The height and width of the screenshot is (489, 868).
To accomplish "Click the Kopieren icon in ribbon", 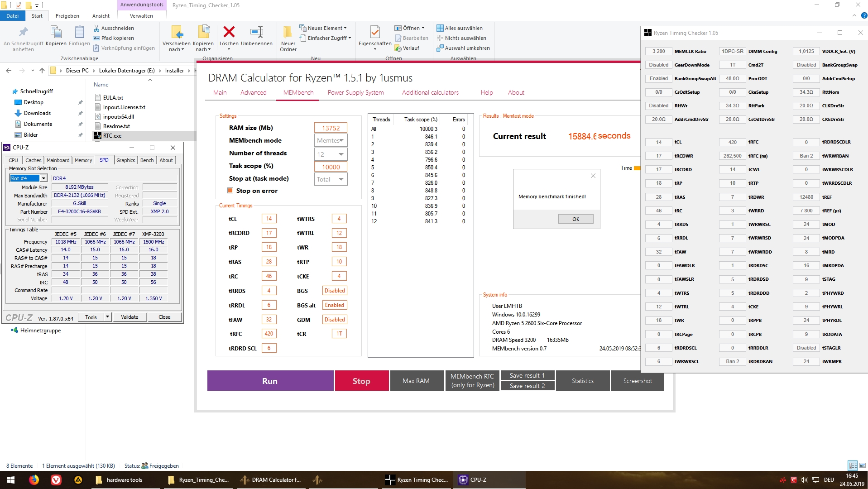I will click(56, 32).
